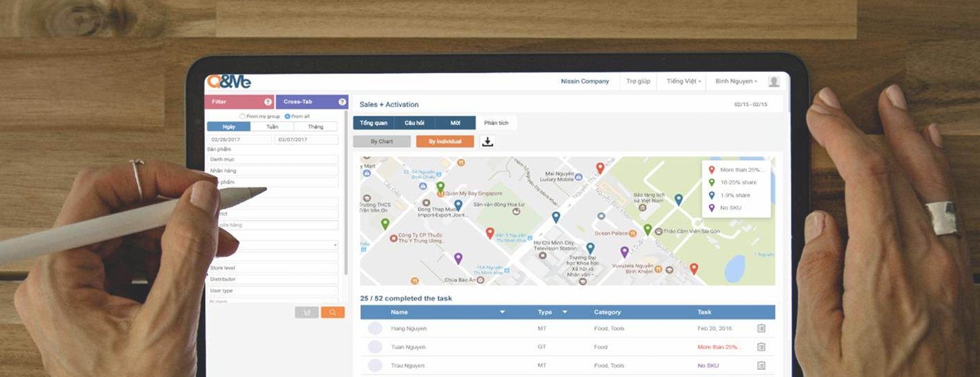Click the user avatar icon at top right

(x=773, y=81)
